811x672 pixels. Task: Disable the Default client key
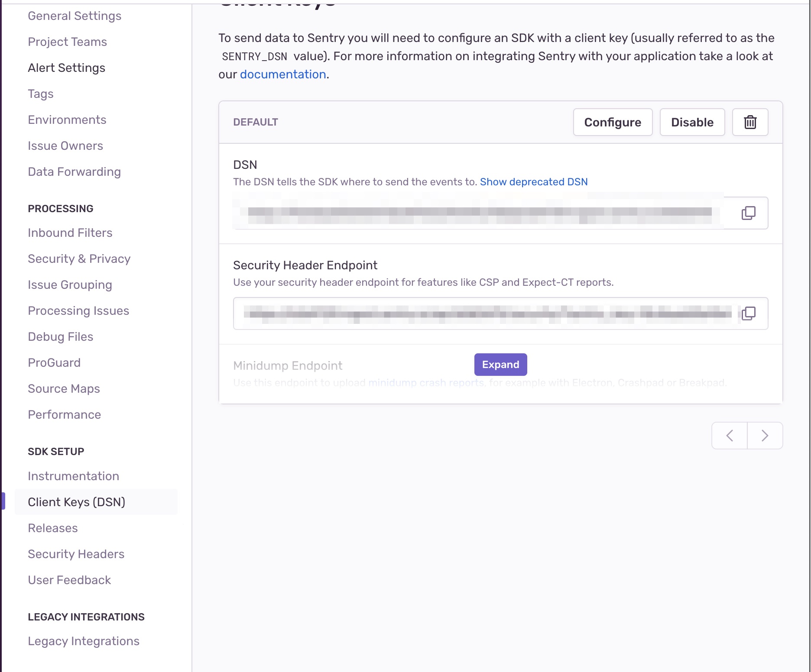click(x=692, y=122)
